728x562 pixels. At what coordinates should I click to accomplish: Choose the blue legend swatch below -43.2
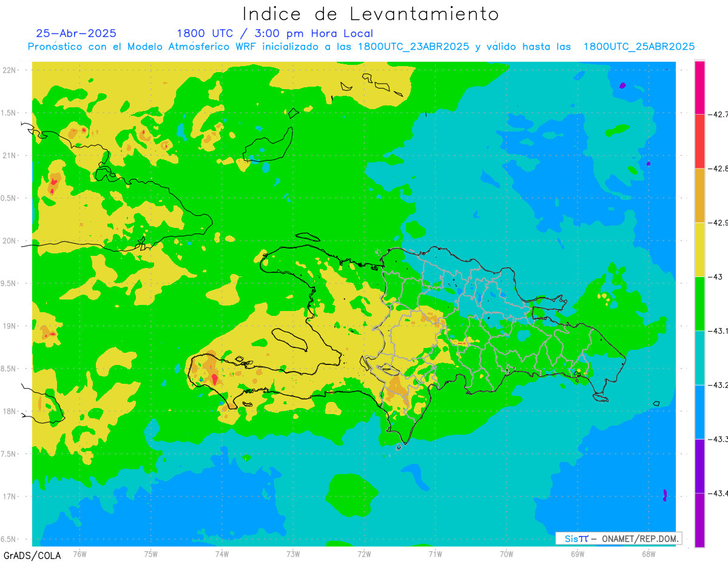699,412
